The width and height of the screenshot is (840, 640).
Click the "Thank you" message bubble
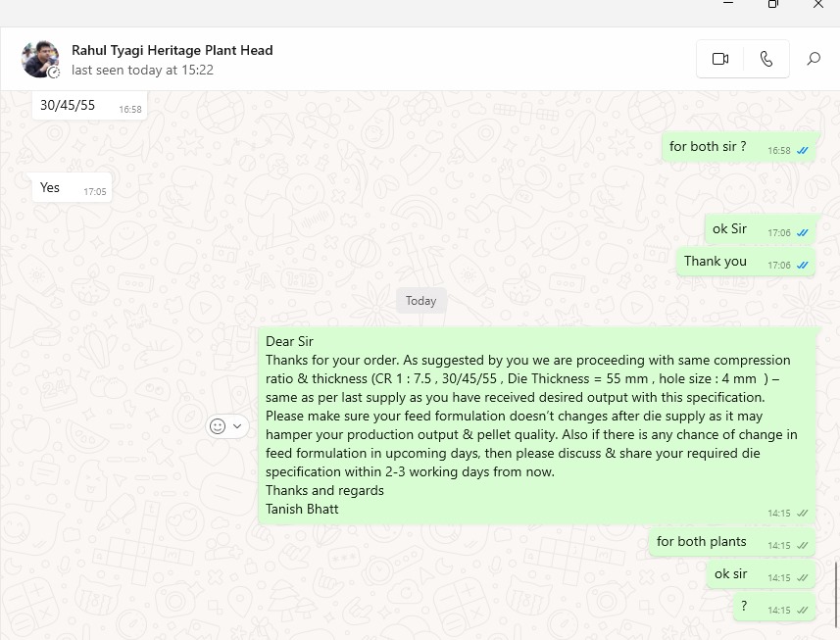[x=716, y=262]
